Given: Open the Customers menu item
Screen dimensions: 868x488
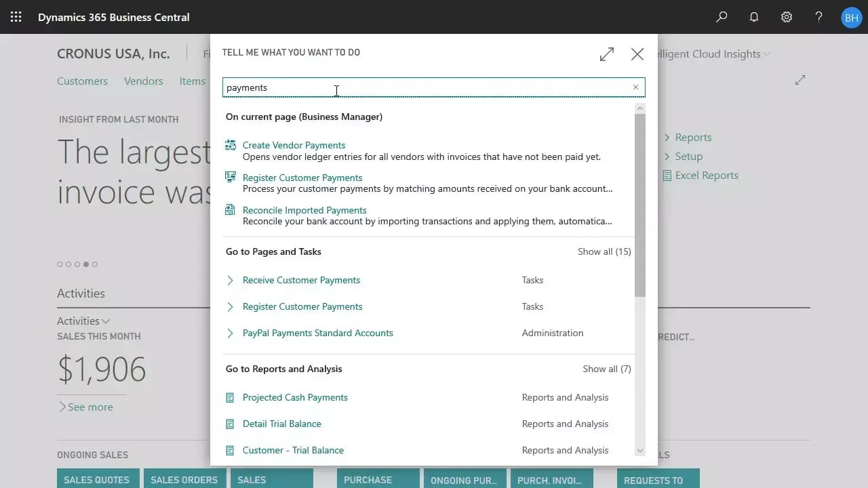Looking at the screenshot, I should pyautogui.click(x=82, y=81).
